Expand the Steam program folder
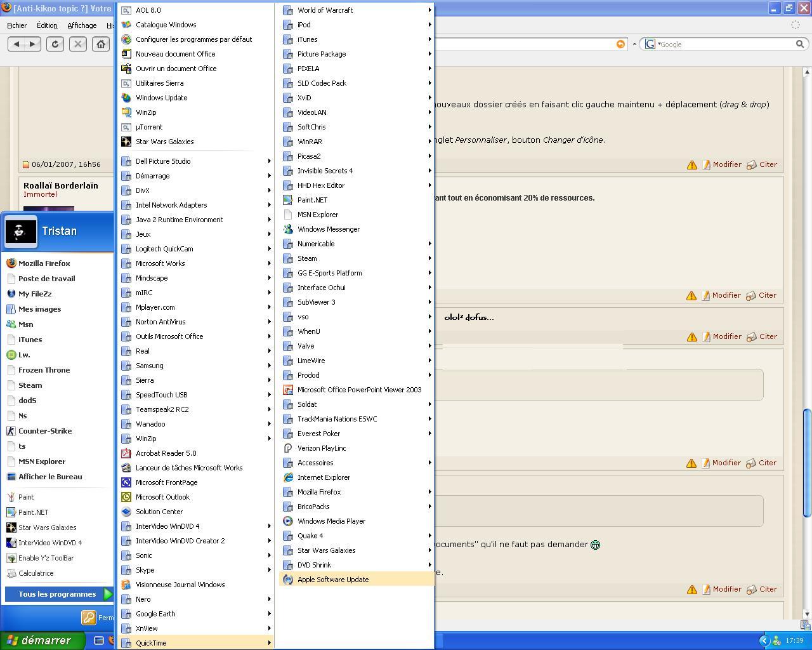 pos(357,258)
